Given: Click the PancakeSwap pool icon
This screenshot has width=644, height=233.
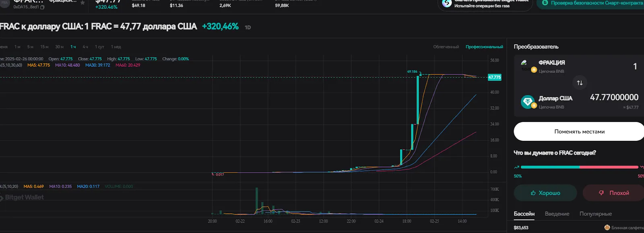Looking at the screenshot, I should (607, 227).
